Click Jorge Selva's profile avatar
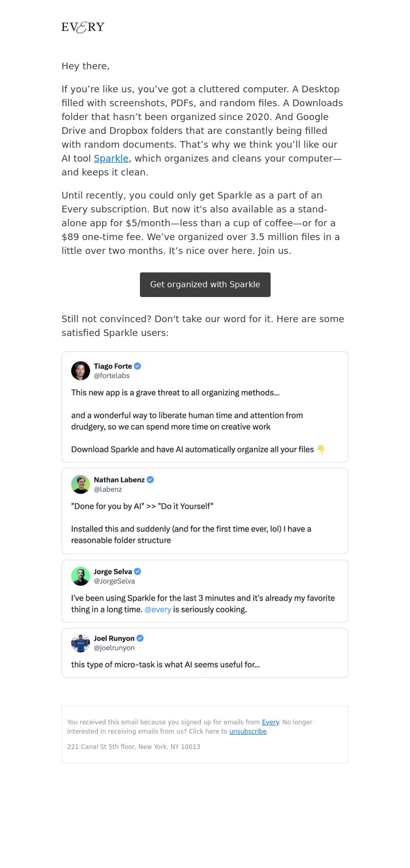Viewport: 410px width, 868px height. click(x=80, y=576)
